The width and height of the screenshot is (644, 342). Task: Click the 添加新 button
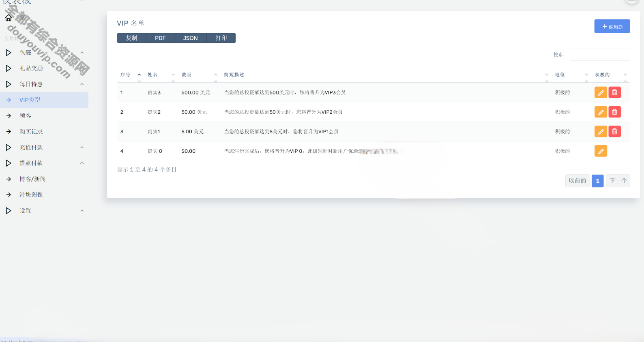(612, 26)
